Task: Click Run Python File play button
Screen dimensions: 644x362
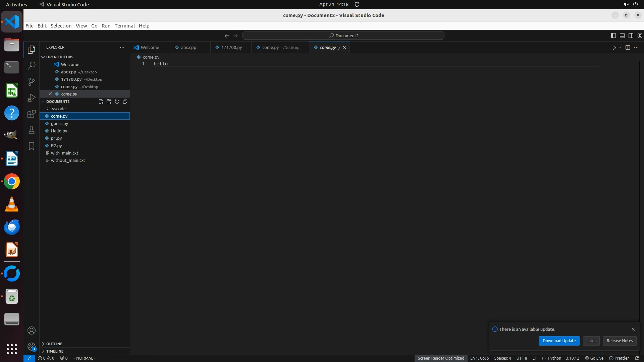Action: point(614,48)
